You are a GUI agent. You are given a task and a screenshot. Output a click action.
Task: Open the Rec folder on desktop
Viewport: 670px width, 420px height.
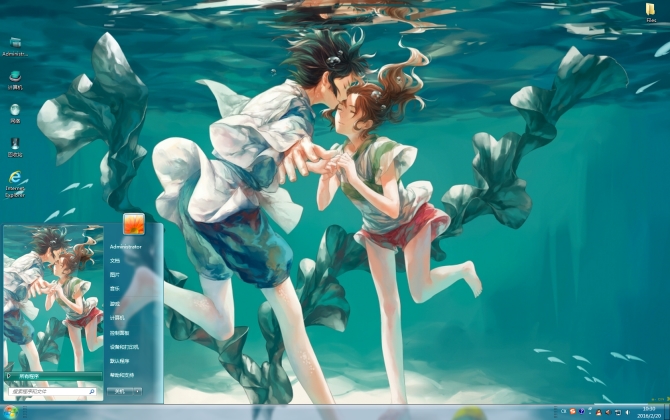651,13
